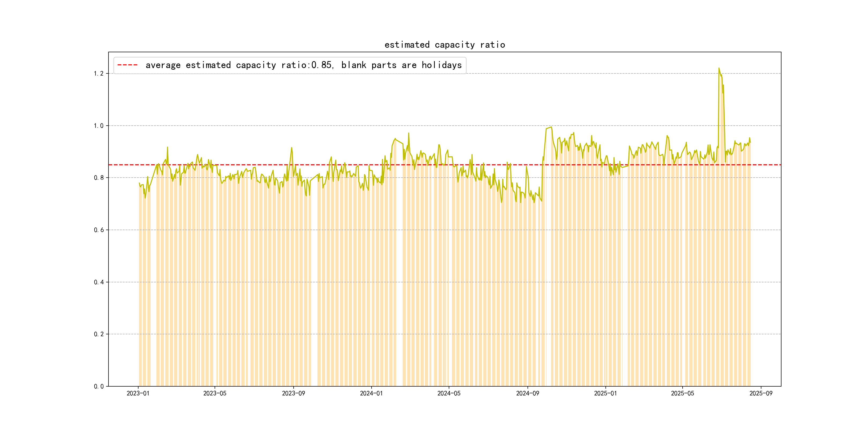Click the 2024-09 x-axis label
Viewport: 868px width, 434px height.
coord(527,393)
